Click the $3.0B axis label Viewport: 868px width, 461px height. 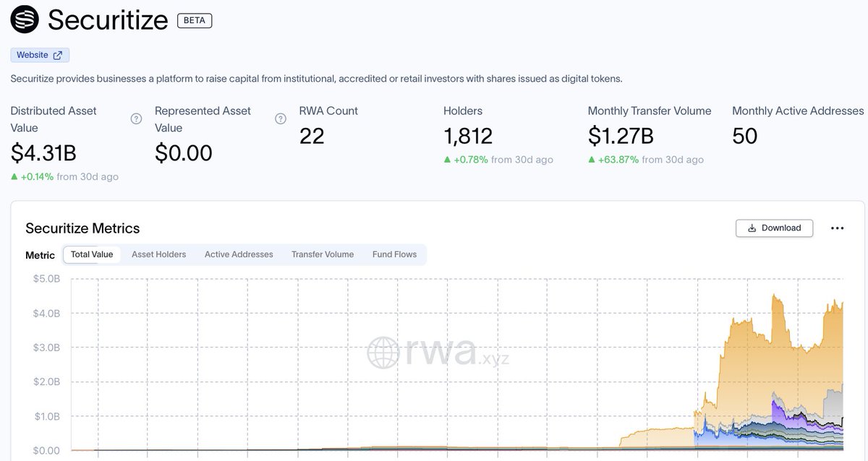pos(47,348)
